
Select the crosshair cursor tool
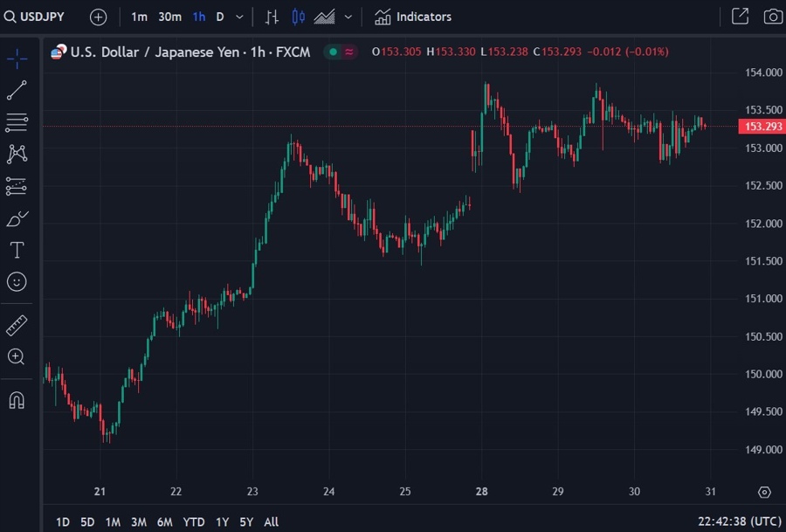click(x=16, y=59)
